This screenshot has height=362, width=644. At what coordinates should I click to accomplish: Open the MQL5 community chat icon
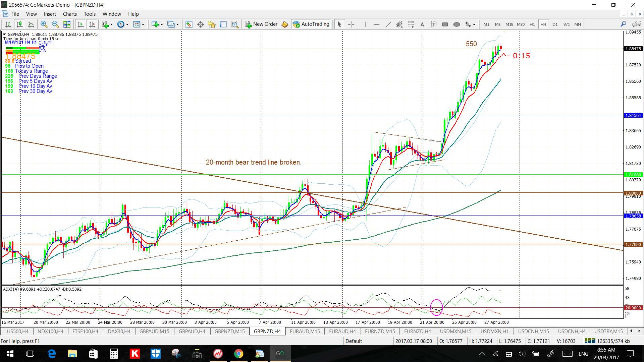pyautogui.click(x=636, y=24)
